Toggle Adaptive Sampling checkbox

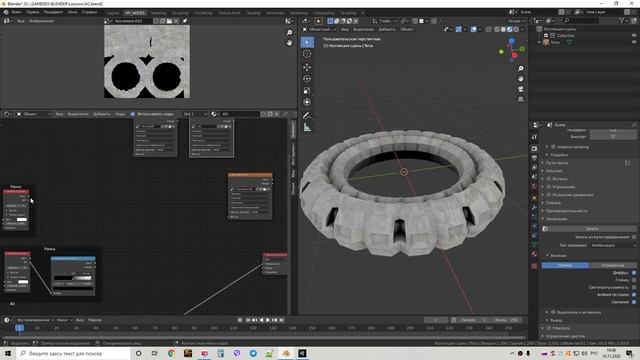point(553,147)
